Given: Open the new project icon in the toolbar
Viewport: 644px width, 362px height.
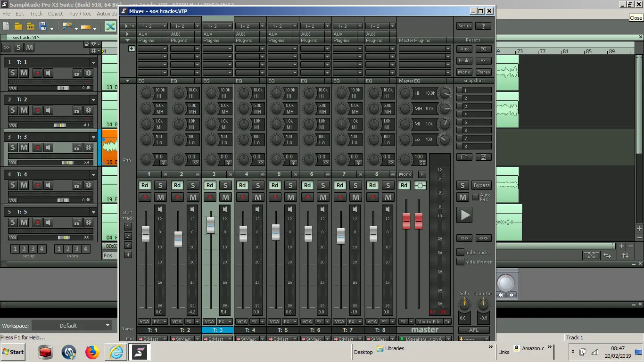Looking at the screenshot, I should (6, 26).
